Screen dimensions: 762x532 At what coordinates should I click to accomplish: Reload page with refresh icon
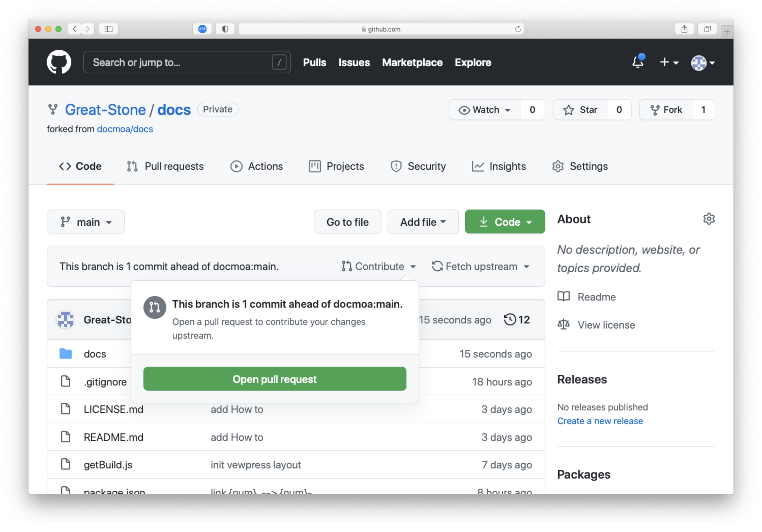point(518,29)
